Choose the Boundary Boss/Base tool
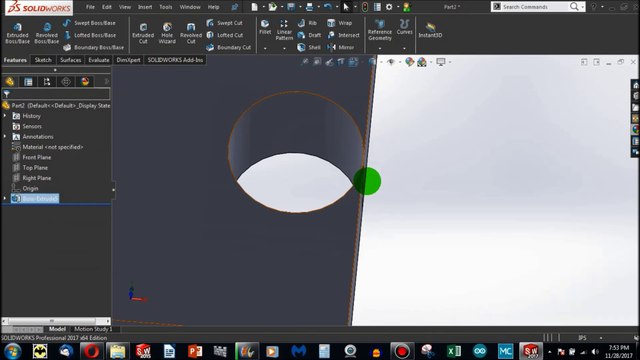 pyautogui.click(x=93, y=47)
